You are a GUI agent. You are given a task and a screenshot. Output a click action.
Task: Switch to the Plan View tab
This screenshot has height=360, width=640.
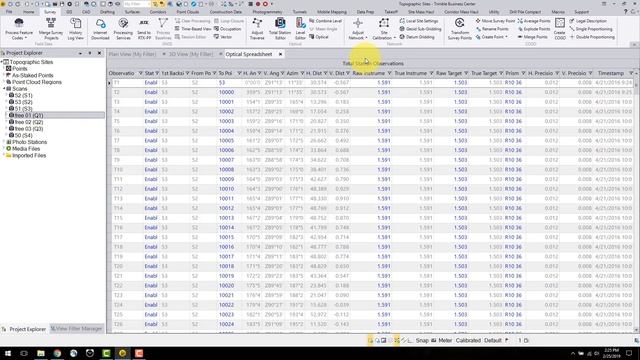[132, 54]
